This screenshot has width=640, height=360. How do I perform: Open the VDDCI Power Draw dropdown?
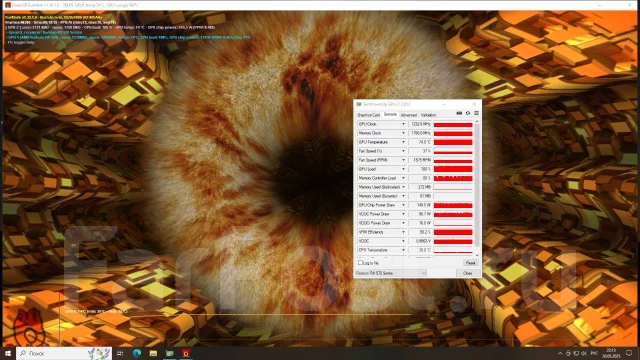click(x=403, y=223)
